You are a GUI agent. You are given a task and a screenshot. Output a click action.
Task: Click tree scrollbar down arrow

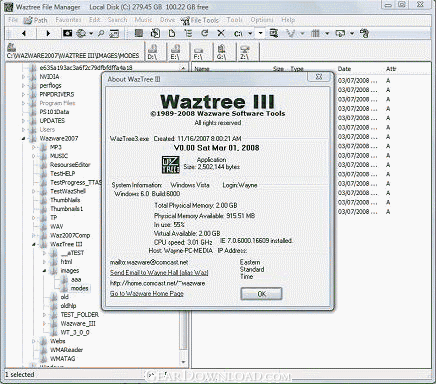click(x=183, y=362)
